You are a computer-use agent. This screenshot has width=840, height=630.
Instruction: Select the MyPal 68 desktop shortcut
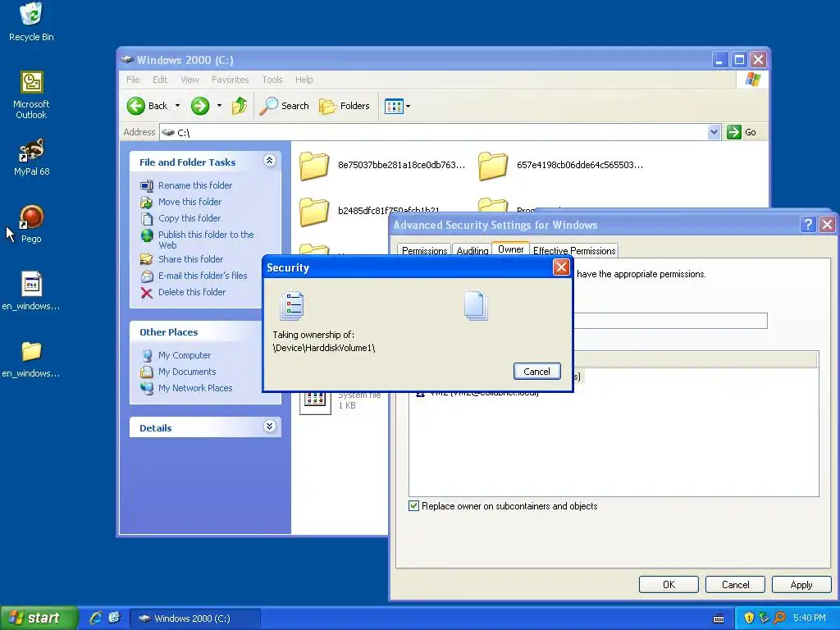point(31,157)
